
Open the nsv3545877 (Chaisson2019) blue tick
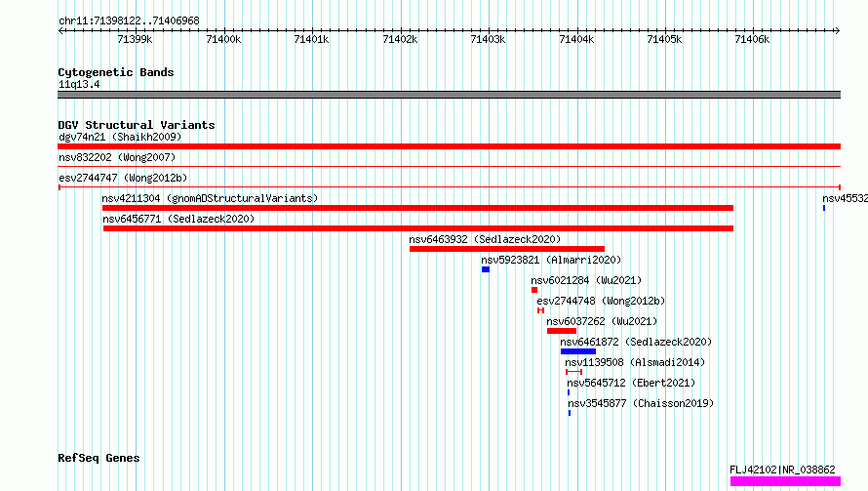[x=569, y=413]
